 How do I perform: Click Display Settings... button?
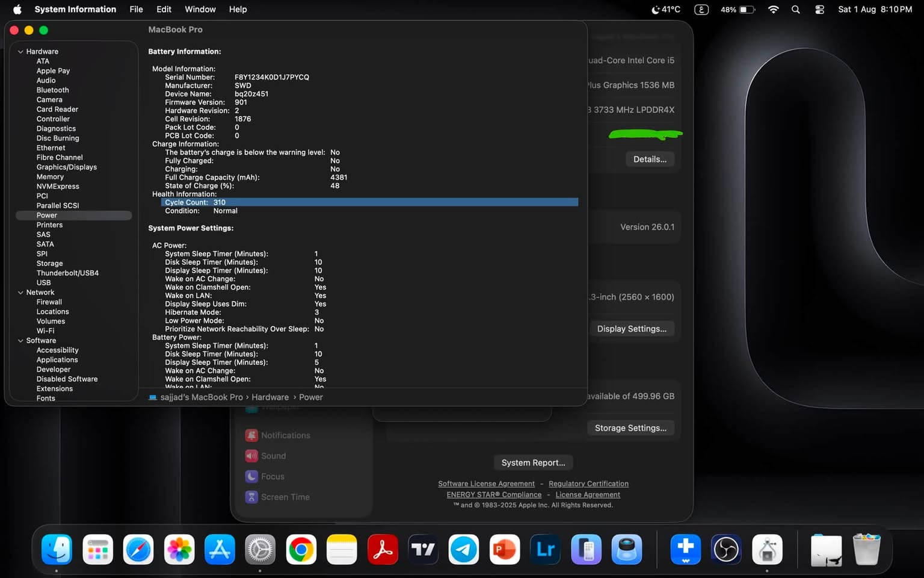click(x=632, y=329)
